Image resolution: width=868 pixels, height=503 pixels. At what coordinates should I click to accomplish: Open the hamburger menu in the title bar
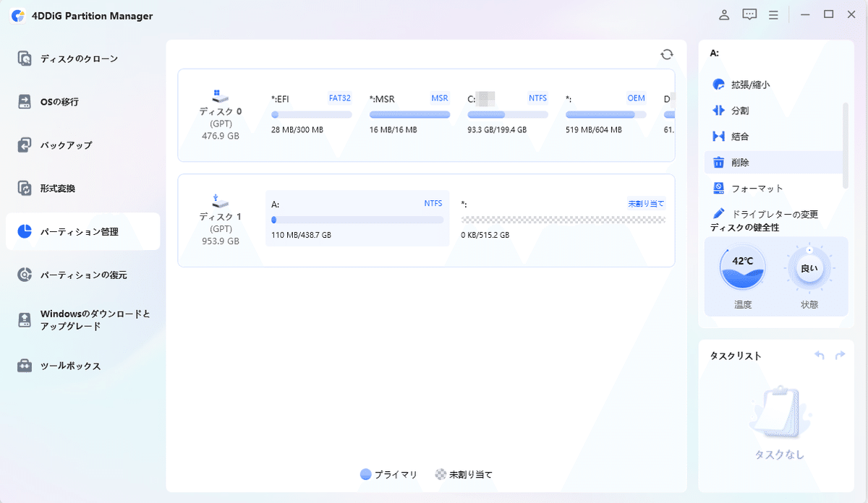773,14
